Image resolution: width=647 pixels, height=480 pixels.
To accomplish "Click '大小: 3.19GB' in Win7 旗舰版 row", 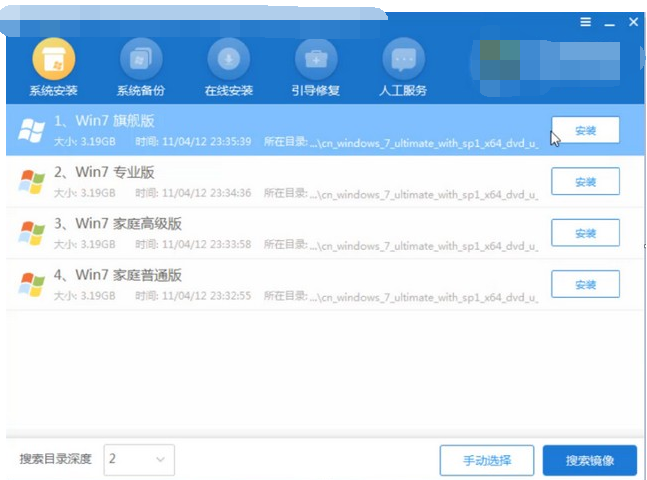I will tap(85, 142).
